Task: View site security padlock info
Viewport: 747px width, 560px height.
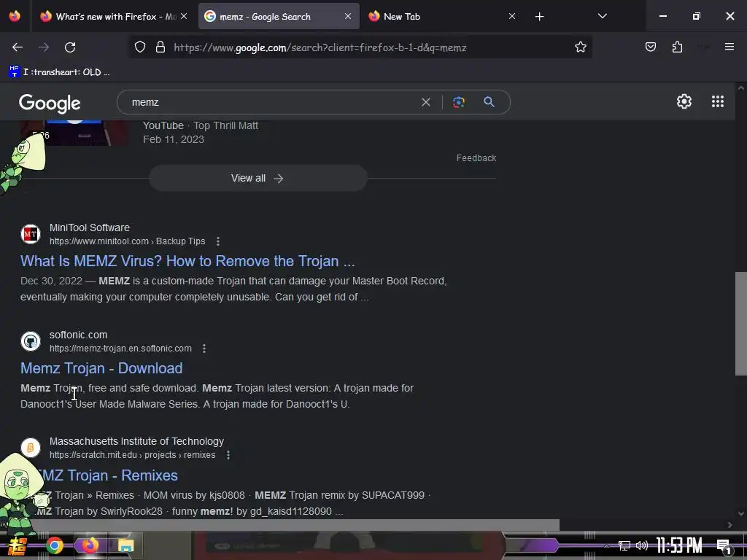Action: 160,47
